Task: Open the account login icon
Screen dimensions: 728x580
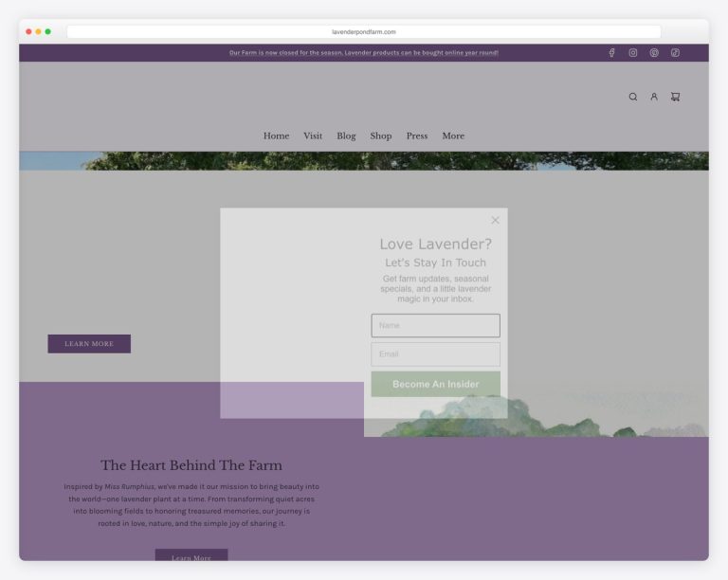Action: (654, 97)
